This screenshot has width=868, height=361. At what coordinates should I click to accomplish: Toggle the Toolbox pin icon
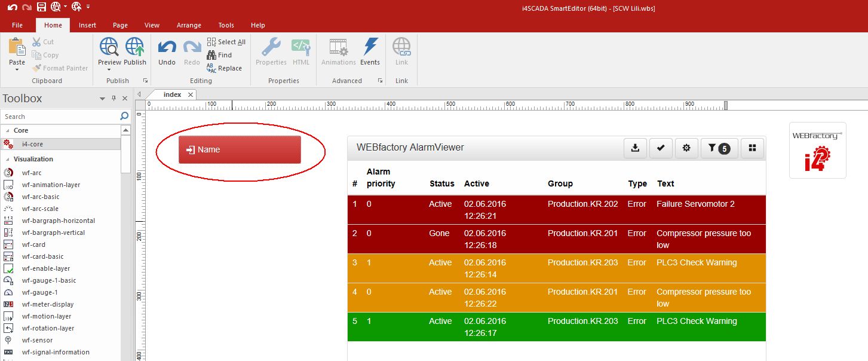pos(114,99)
